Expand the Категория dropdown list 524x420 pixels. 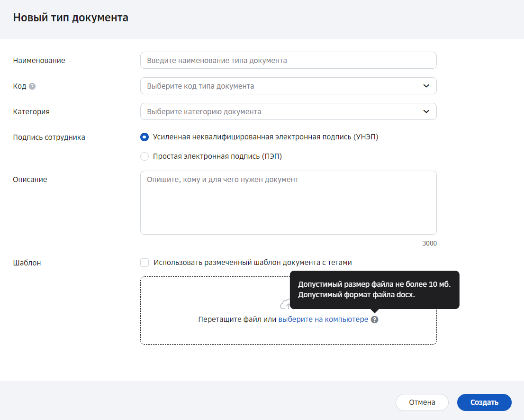click(x=289, y=111)
